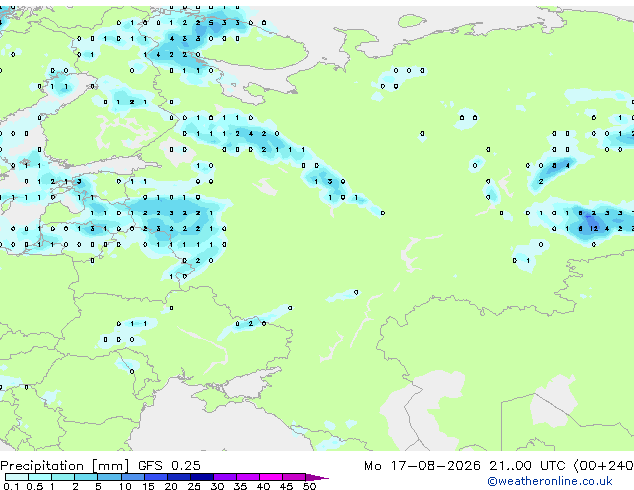Click the 12 mm precipitation value on map
634x490 pixels.
pos(594,229)
